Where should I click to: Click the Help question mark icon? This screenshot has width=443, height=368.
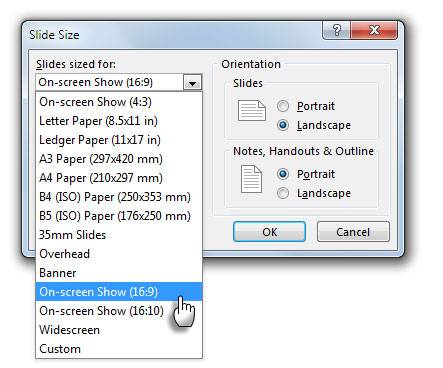tap(336, 30)
